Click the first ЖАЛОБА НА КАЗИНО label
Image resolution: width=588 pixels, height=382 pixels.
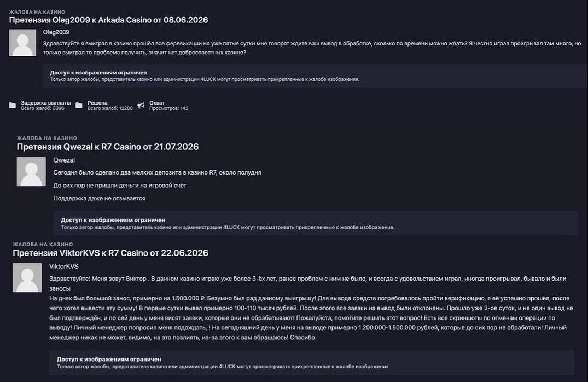37,12
